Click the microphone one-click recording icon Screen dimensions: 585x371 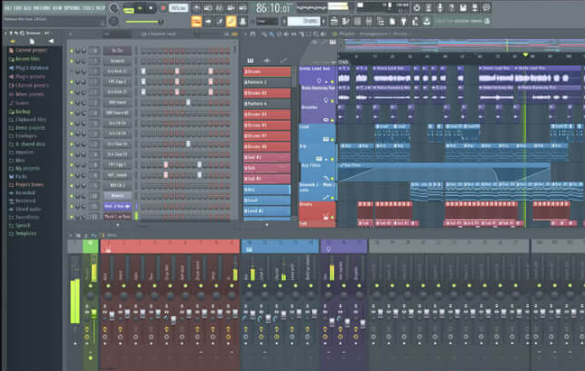click(x=440, y=7)
